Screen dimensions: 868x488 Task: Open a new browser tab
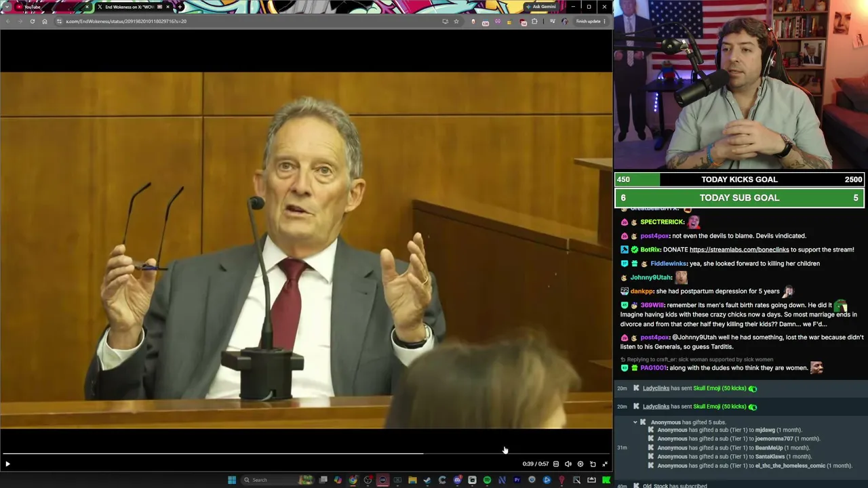pos(180,7)
